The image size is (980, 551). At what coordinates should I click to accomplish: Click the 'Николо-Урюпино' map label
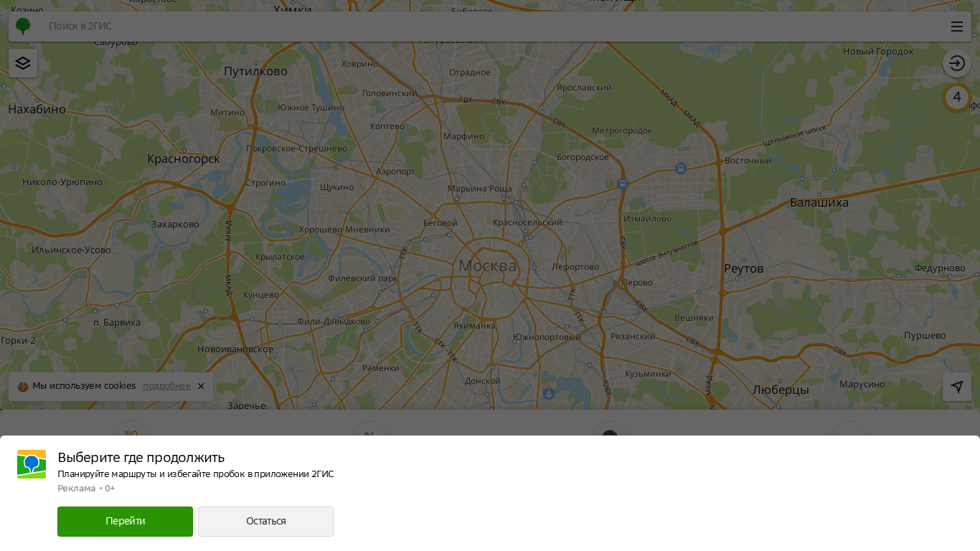(x=62, y=182)
